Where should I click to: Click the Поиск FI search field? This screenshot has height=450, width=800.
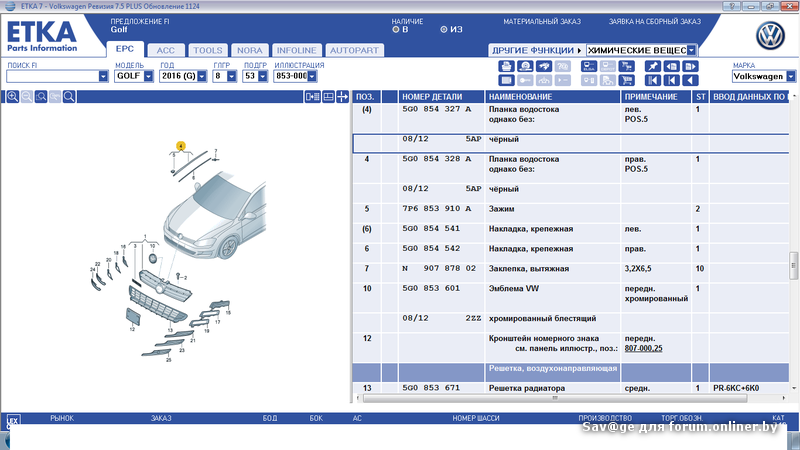(x=52, y=76)
